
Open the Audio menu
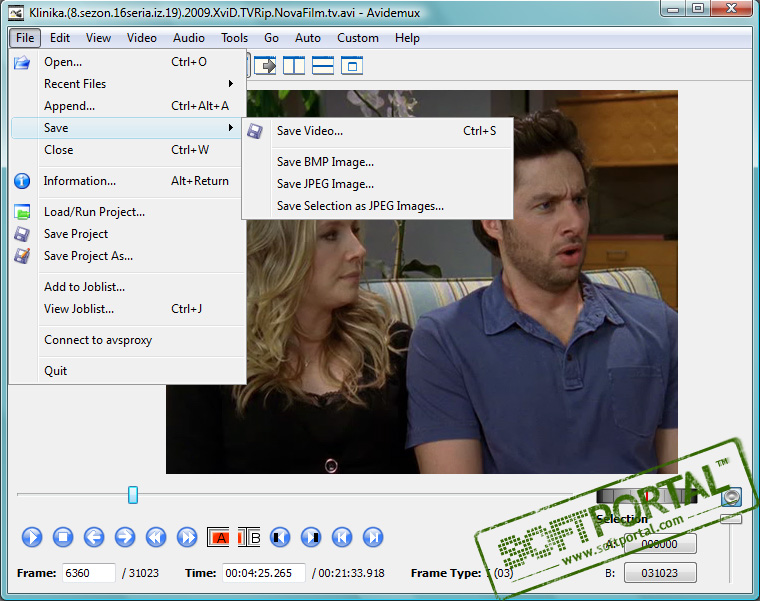[189, 38]
